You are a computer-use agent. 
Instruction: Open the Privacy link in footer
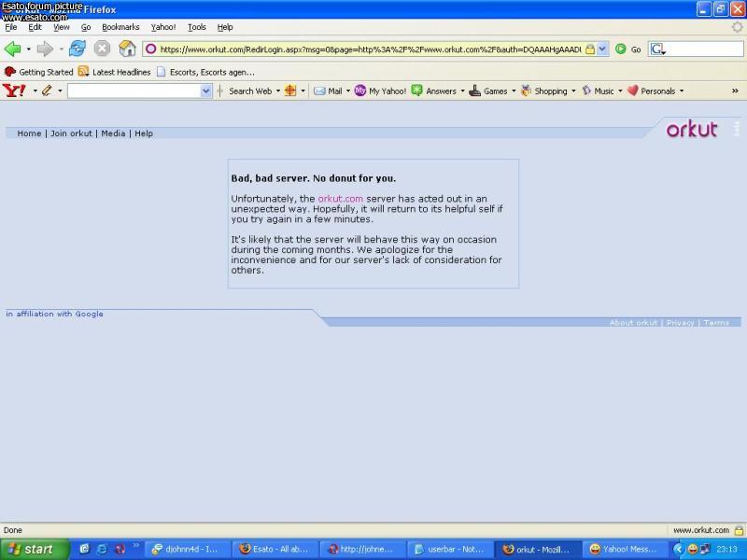click(x=680, y=323)
